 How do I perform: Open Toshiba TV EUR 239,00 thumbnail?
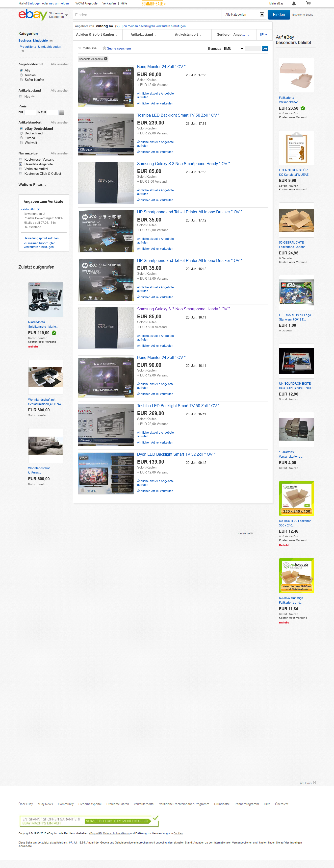coord(106,134)
